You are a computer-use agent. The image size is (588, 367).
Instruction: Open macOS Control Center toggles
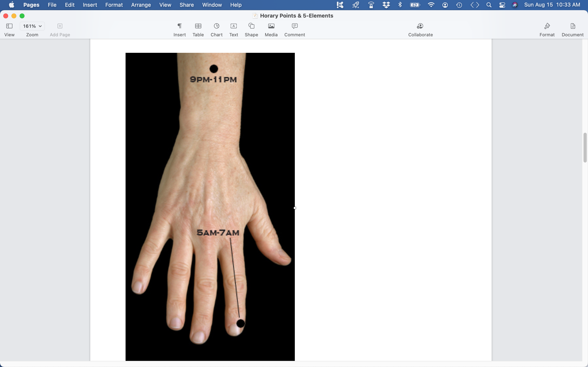pyautogui.click(x=502, y=5)
